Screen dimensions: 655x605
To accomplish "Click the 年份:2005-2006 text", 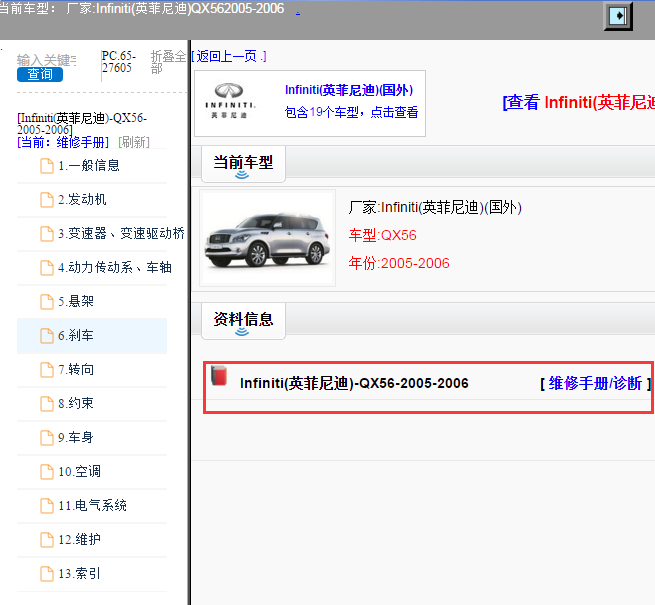I will coord(399,263).
